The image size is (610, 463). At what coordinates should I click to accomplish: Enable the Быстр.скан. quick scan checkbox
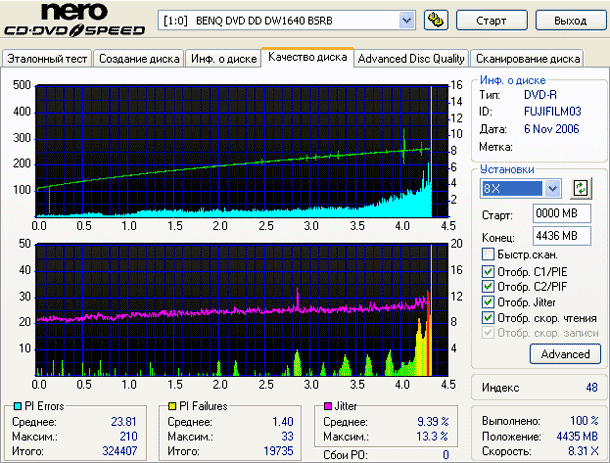click(x=488, y=255)
